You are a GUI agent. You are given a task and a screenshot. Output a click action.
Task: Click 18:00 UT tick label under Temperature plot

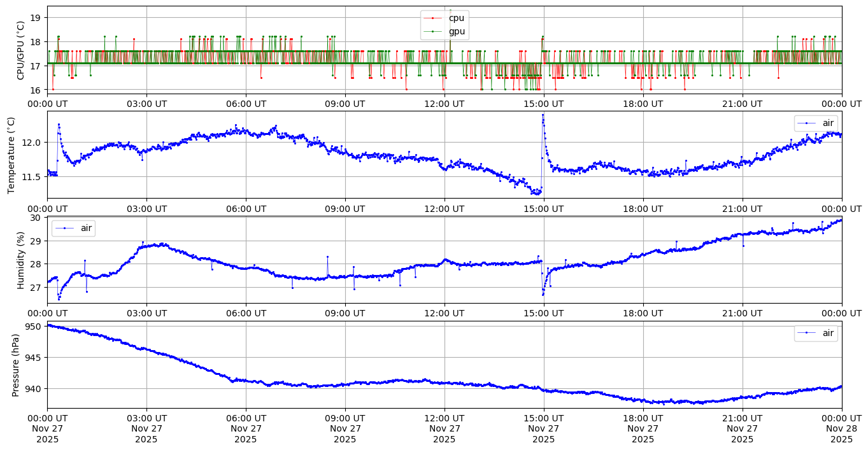pos(643,209)
